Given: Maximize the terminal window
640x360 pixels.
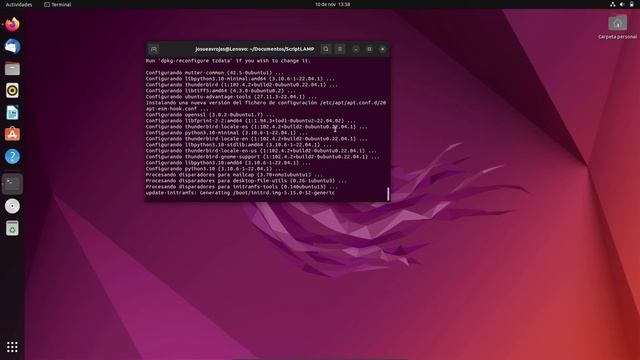Looking at the screenshot, I should point(369,49).
